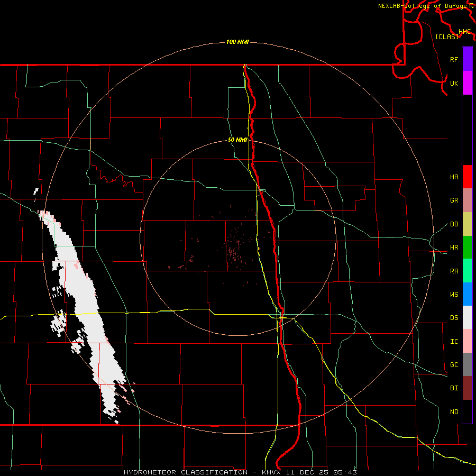The image size is (476, 476).
Task: Click the WS legend label
Action: (454, 295)
